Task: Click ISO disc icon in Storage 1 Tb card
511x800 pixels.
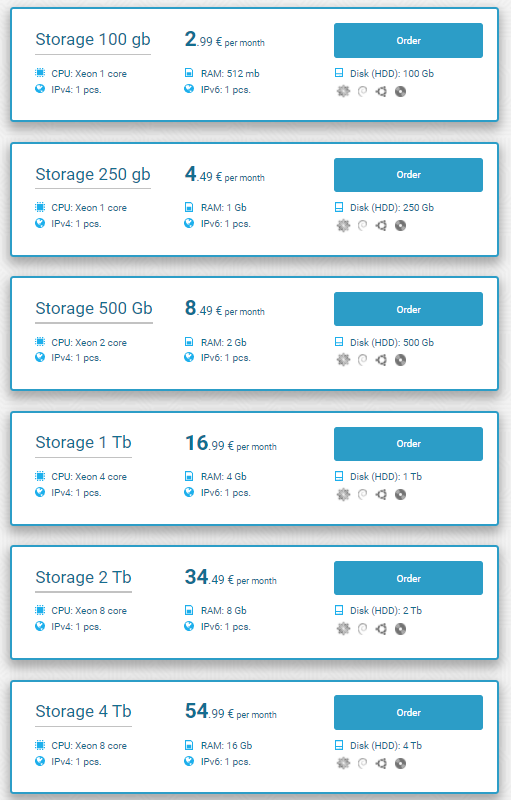Action: (400, 494)
